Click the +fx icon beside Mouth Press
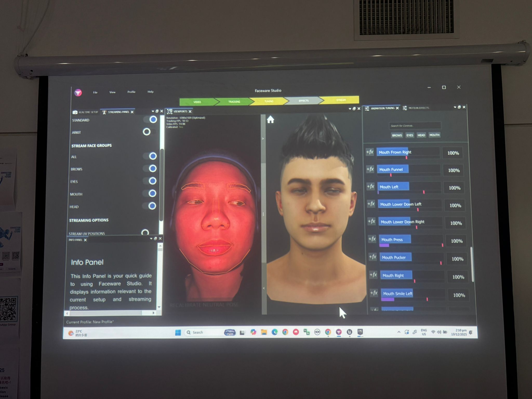The width and height of the screenshot is (532, 399). pos(372,239)
